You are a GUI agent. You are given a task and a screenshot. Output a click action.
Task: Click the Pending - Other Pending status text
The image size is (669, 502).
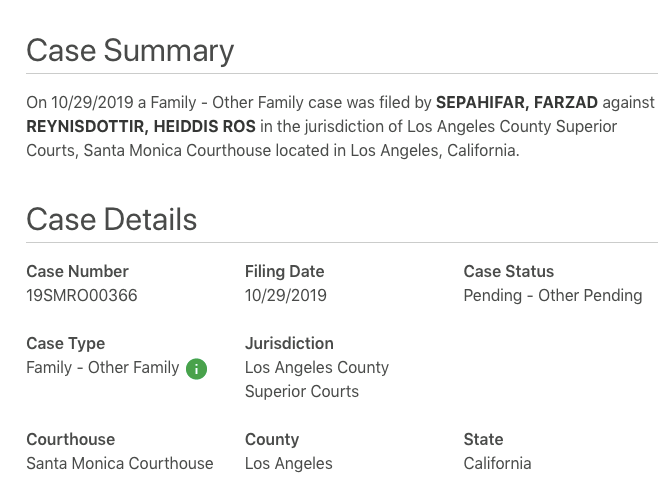pos(553,295)
